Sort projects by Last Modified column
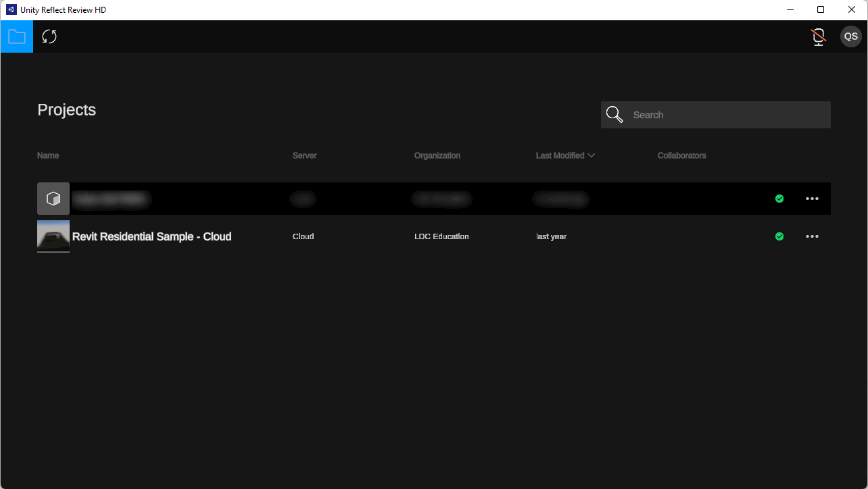 click(560, 155)
